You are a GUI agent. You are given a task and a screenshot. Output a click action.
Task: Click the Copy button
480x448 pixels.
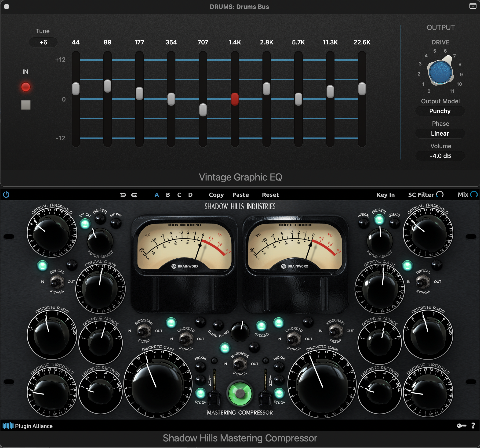point(216,195)
